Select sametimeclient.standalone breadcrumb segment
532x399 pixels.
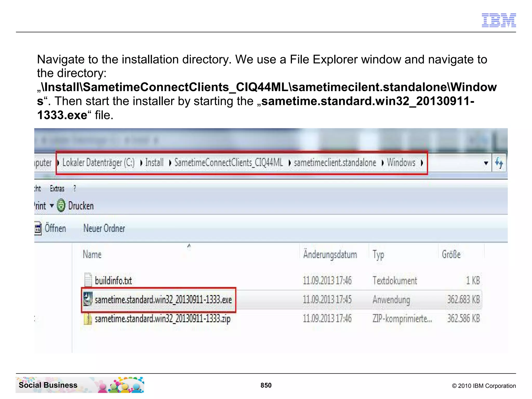335,163
